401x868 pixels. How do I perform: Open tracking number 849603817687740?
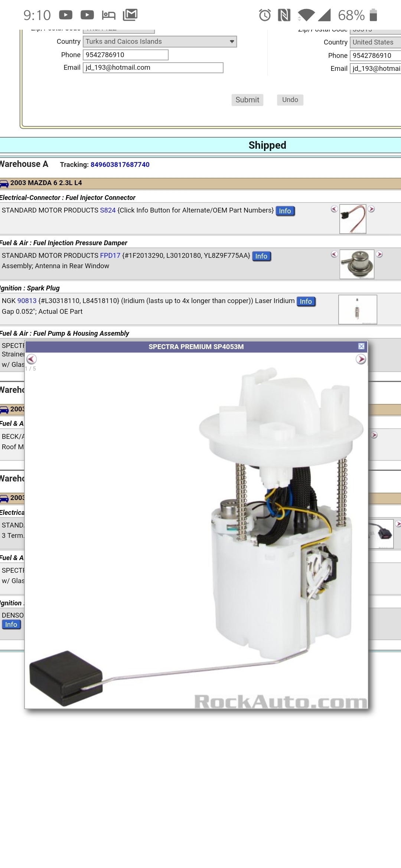click(x=120, y=165)
